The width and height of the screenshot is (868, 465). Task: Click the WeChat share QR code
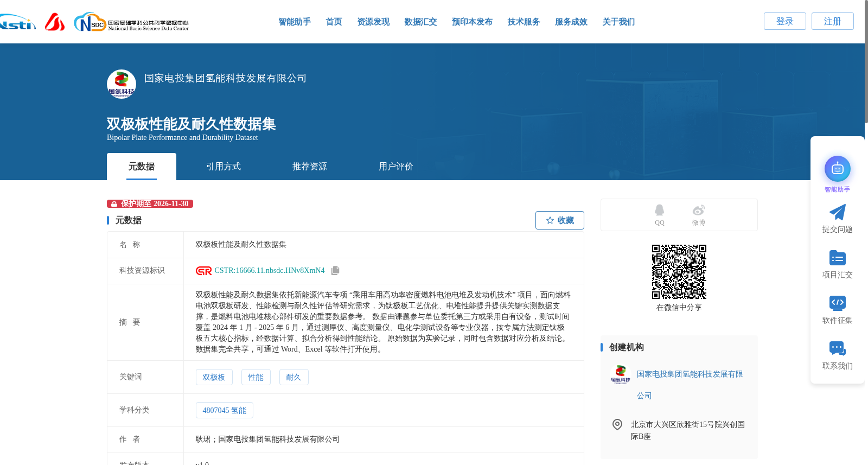pyautogui.click(x=679, y=272)
